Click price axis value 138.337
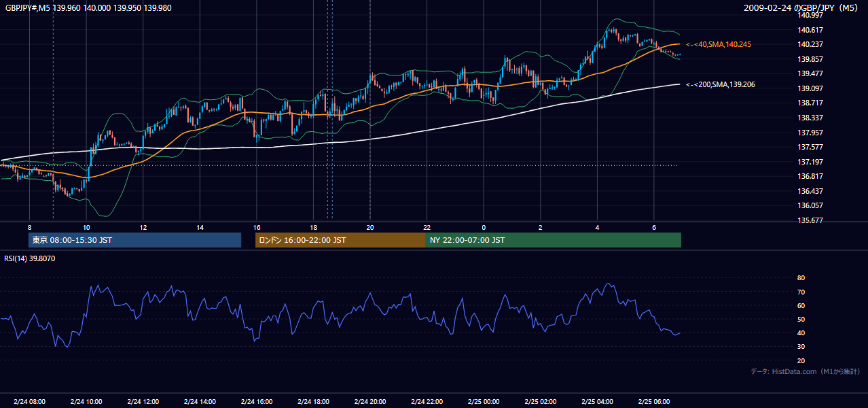This screenshot has width=868, height=408. [x=810, y=118]
